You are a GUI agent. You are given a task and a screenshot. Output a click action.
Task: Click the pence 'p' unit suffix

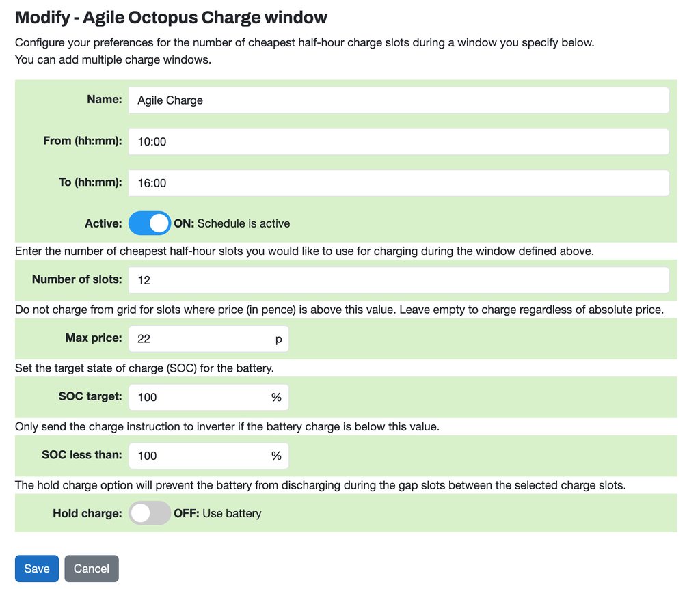pyautogui.click(x=278, y=339)
